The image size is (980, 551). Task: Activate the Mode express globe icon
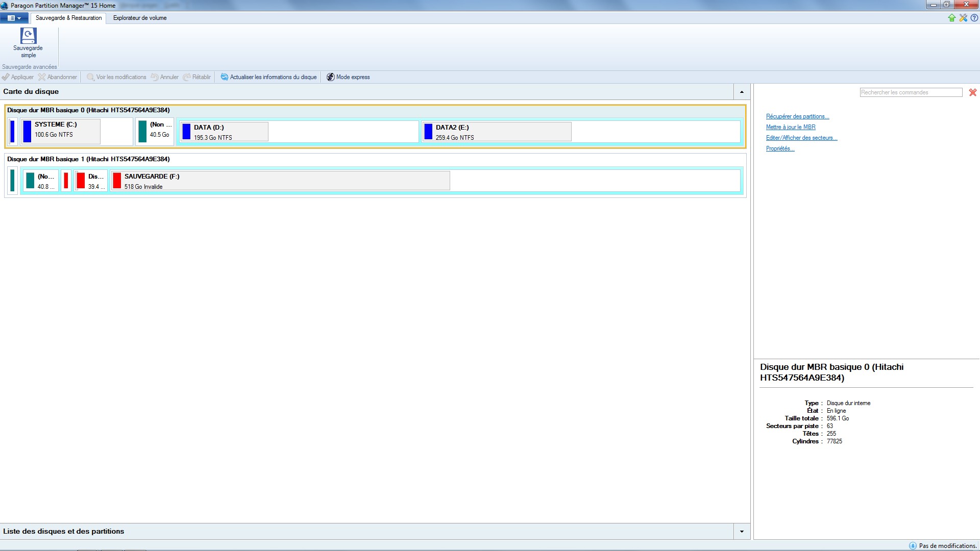(331, 77)
